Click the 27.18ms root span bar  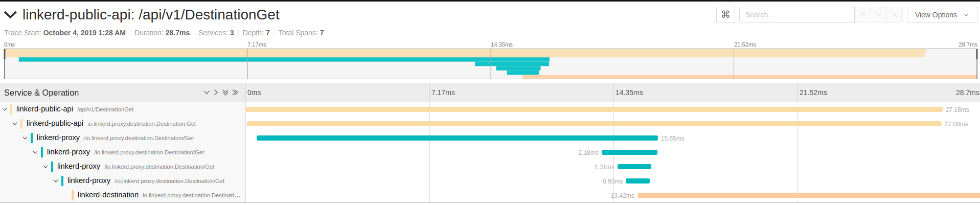[x=594, y=109]
